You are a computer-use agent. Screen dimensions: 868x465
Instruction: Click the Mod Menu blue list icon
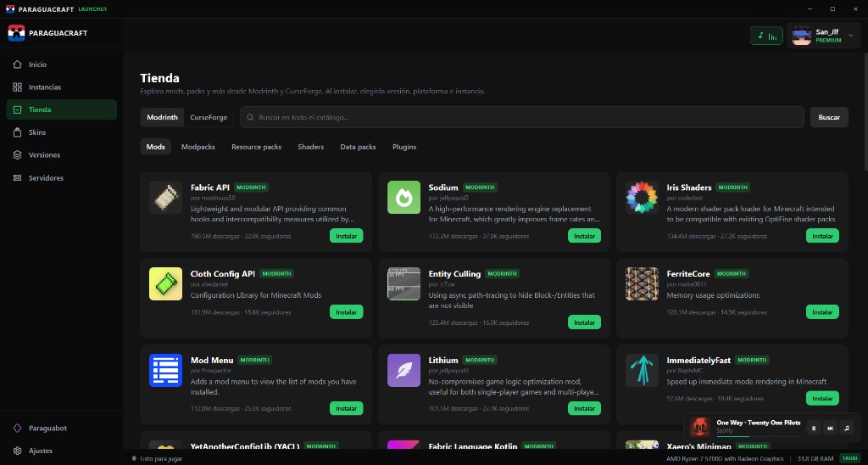[165, 370]
